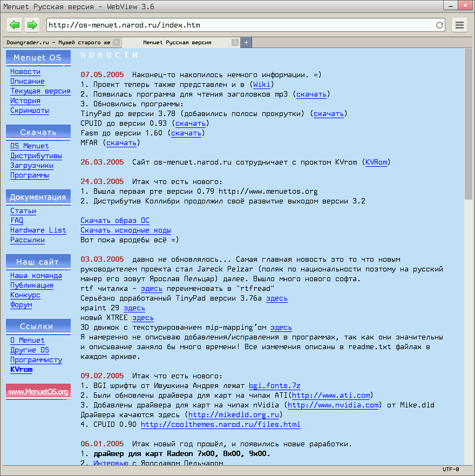Reload the current page
The image size is (475, 476).
coord(439,25)
